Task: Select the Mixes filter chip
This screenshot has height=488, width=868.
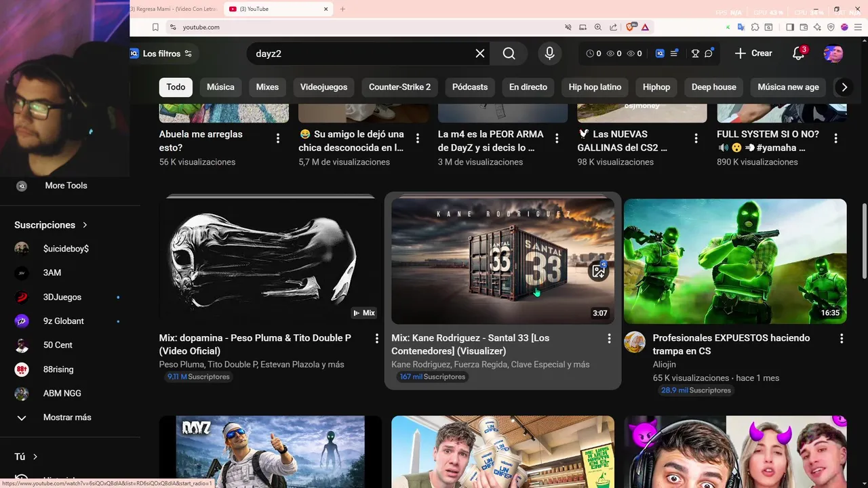Action: (267, 87)
